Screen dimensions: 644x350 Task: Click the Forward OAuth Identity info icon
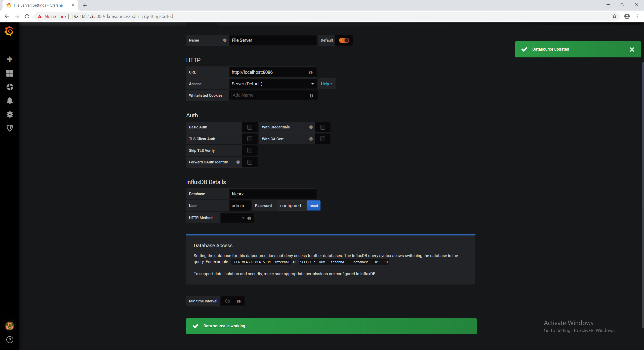(238, 162)
